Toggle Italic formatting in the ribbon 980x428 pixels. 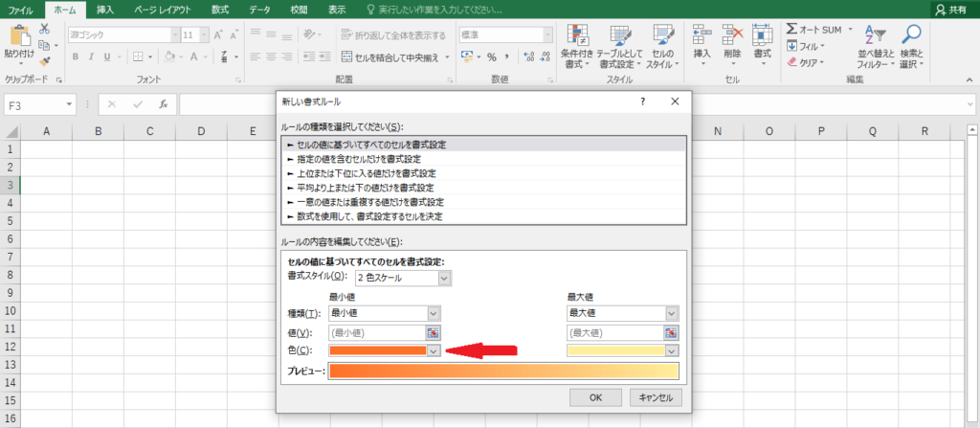[91, 56]
